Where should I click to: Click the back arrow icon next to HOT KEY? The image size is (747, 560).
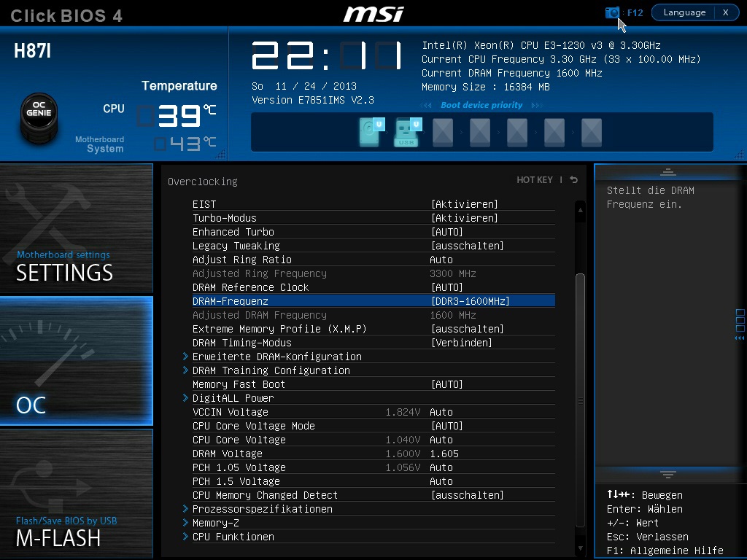(573, 180)
